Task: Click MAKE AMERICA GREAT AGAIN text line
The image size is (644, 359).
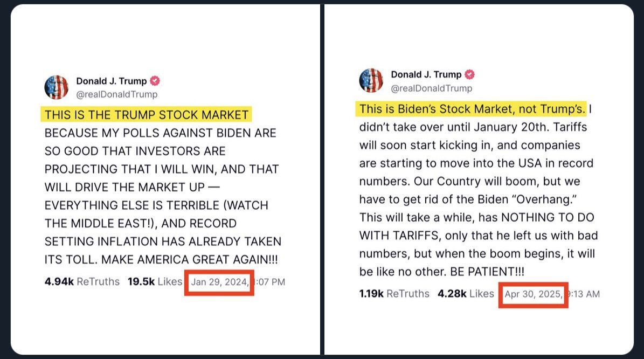Action: point(189,260)
